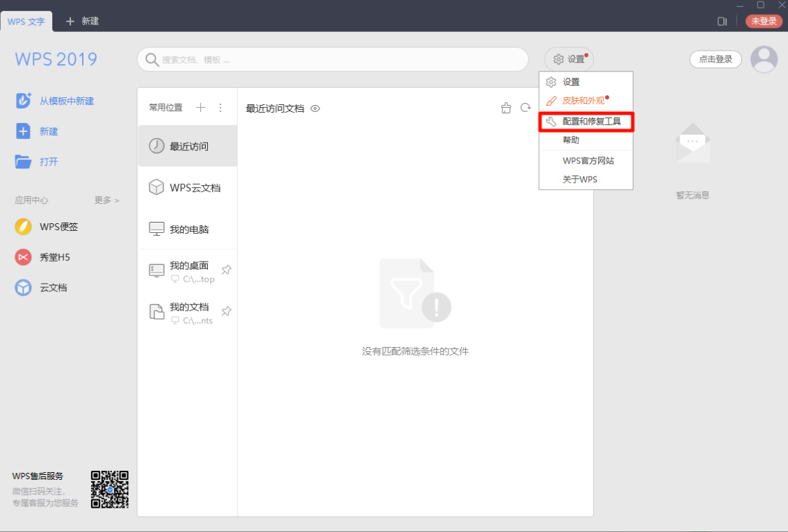Click the red 未登录 button
The width and height of the screenshot is (788, 532).
tap(764, 21)
